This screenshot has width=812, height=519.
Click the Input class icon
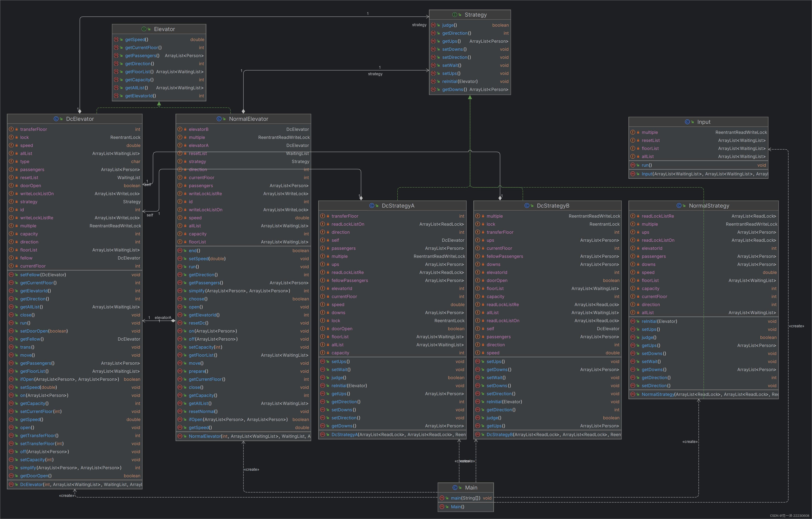[x=687, y=122]
